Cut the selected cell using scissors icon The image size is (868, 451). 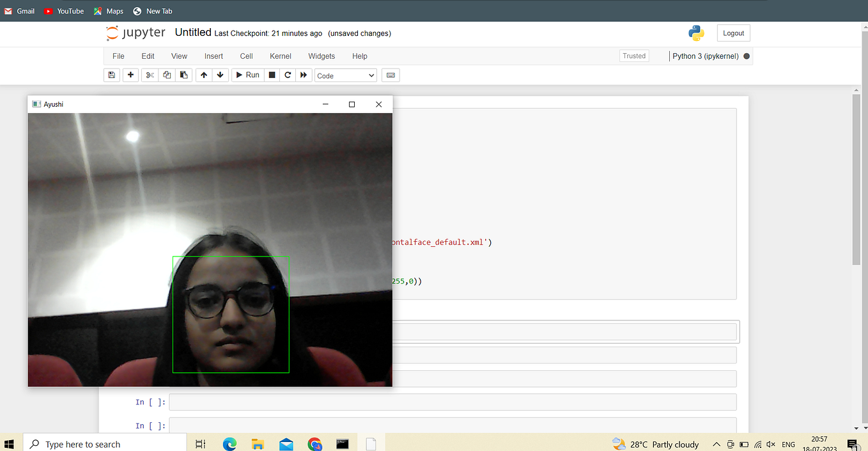click(150, 75)
